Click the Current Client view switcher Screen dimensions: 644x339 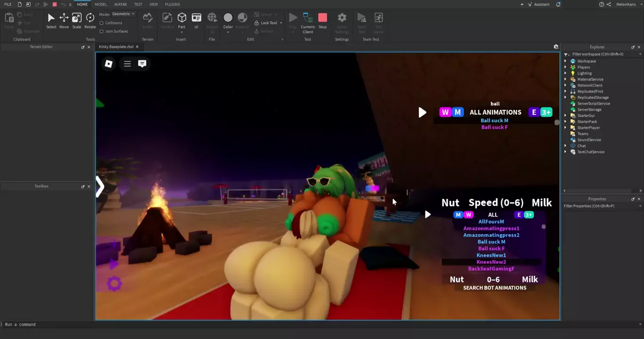point(308,22)
